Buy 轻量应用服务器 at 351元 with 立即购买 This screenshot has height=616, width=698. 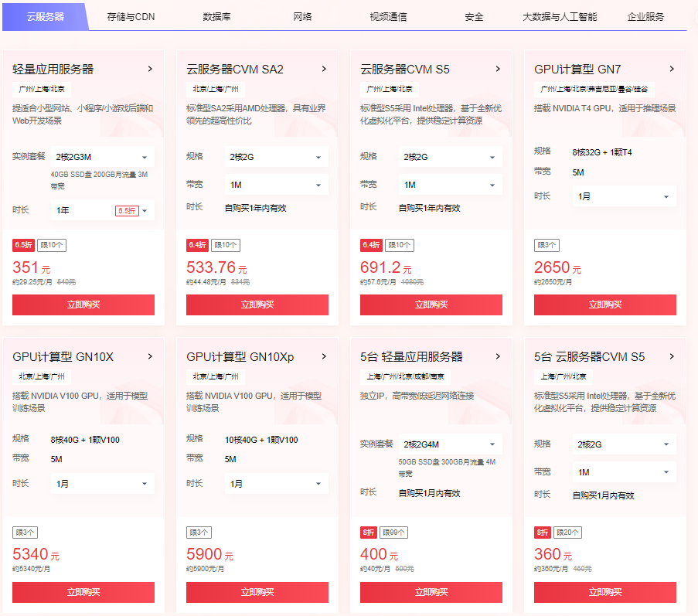[x=83, y=305]
